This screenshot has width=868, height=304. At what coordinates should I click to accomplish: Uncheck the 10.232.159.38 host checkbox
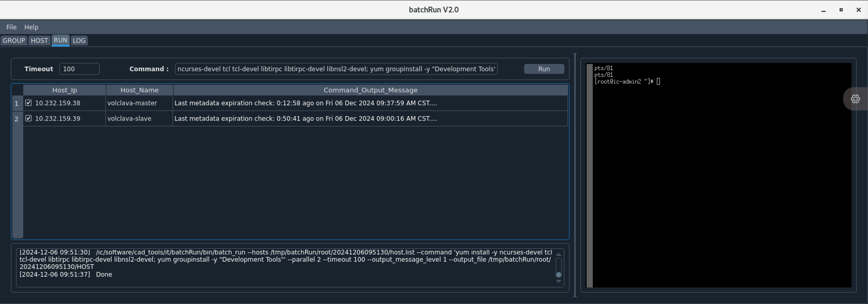[x=29, y=103]
